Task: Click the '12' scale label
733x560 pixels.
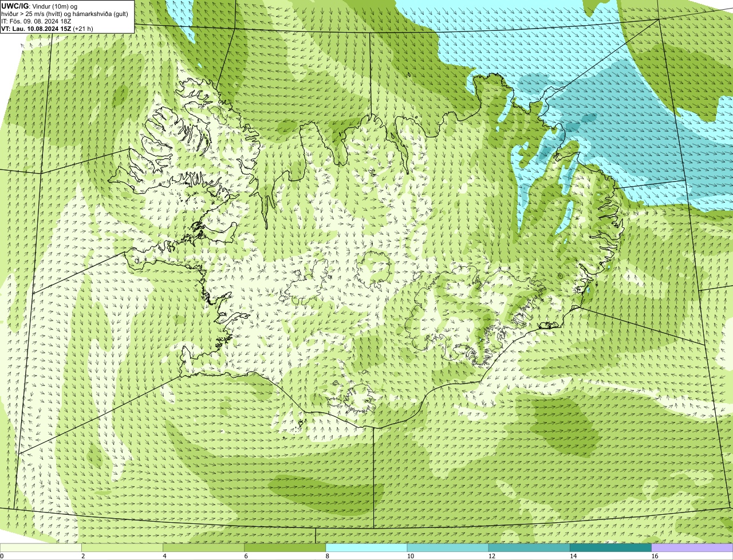Action: (491, 556)
